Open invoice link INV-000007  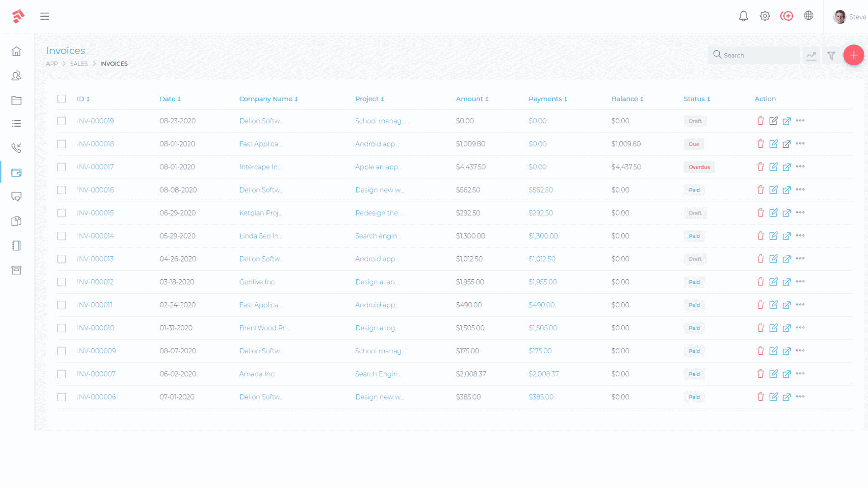[96, 374]
